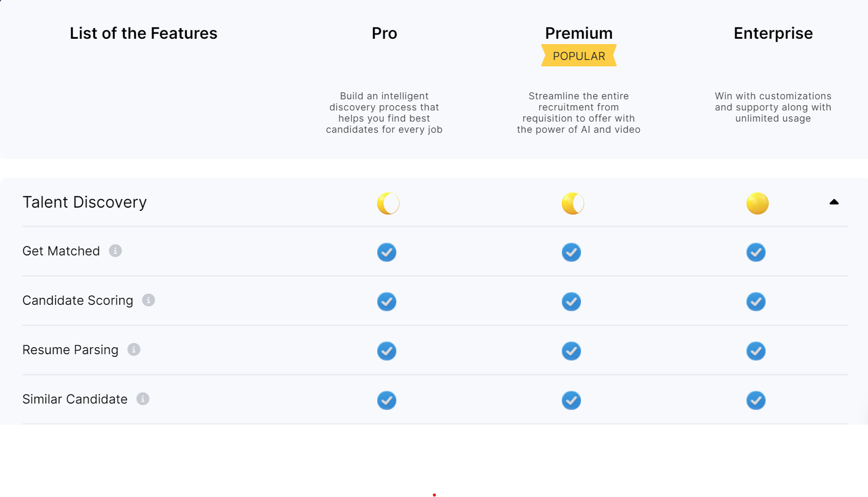The height and width of the screenshot is (497, 868).
Task: Open the Resume Parsing info tooltip icon
Action: 134,349
